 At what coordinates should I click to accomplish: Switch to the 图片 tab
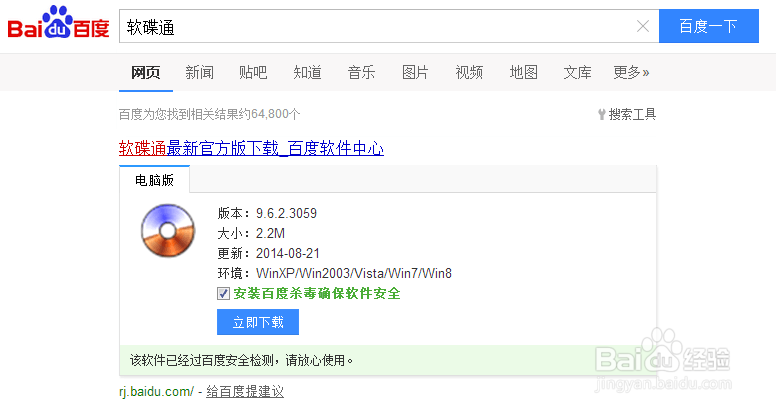pos(415,72)
